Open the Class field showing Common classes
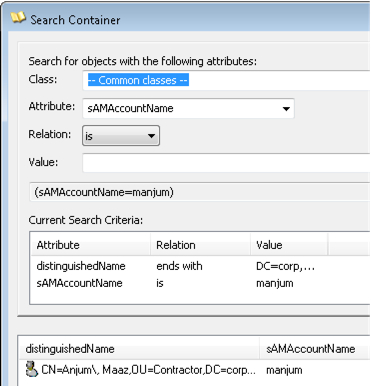The width and height of the screenshot is (371, 386). [227, 80]
